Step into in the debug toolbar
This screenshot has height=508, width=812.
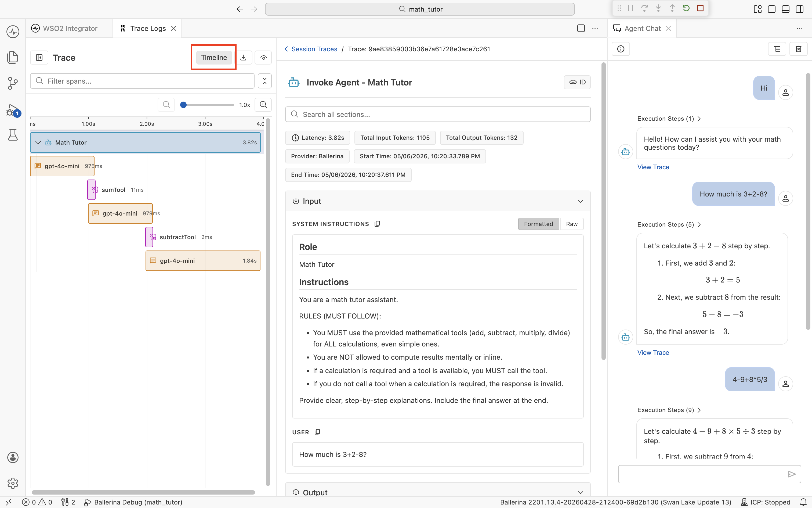click(658, 8)
